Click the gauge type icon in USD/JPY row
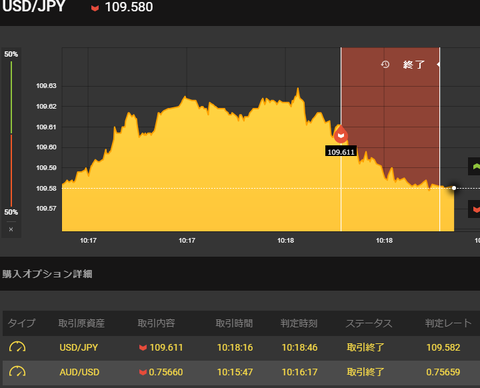The height and width of the screenshot is (388, 480). [x=17, y=347]
